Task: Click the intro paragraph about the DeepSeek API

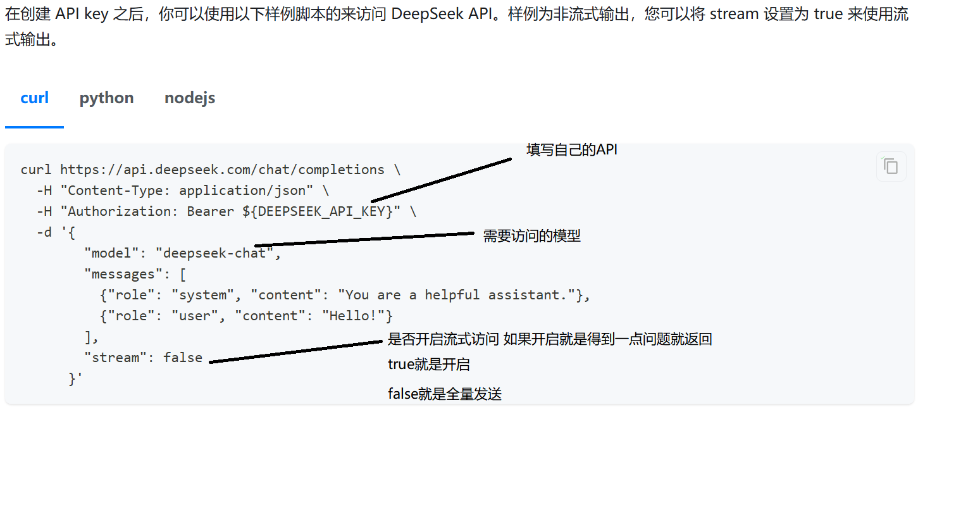Action: click(457, 27)
